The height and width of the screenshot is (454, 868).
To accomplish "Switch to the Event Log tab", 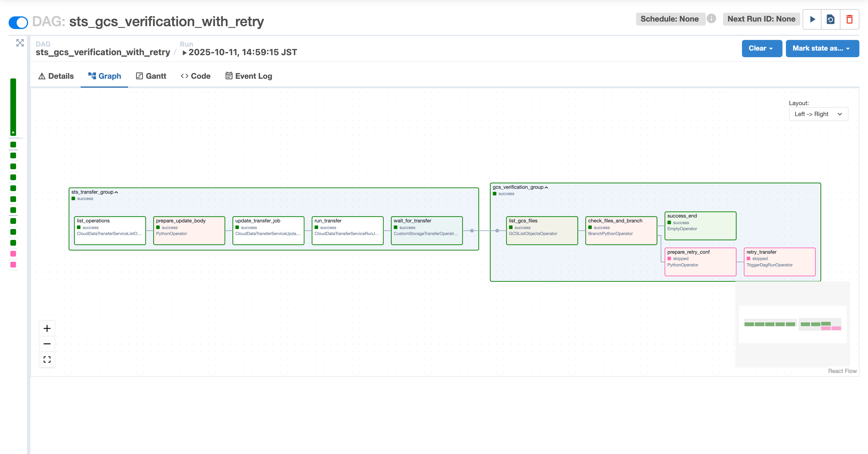I will click(249, 76).
